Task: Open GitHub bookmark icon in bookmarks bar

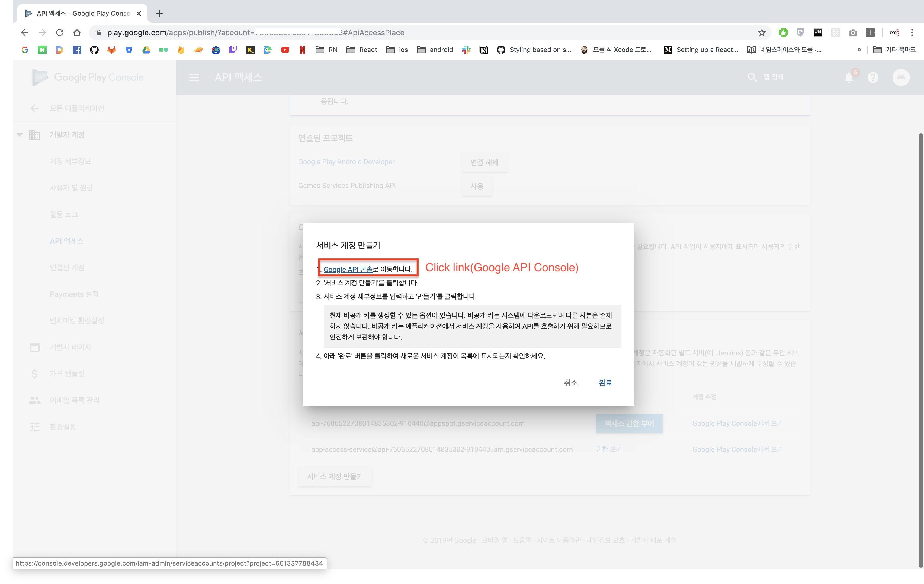Action: coord(94,50)
